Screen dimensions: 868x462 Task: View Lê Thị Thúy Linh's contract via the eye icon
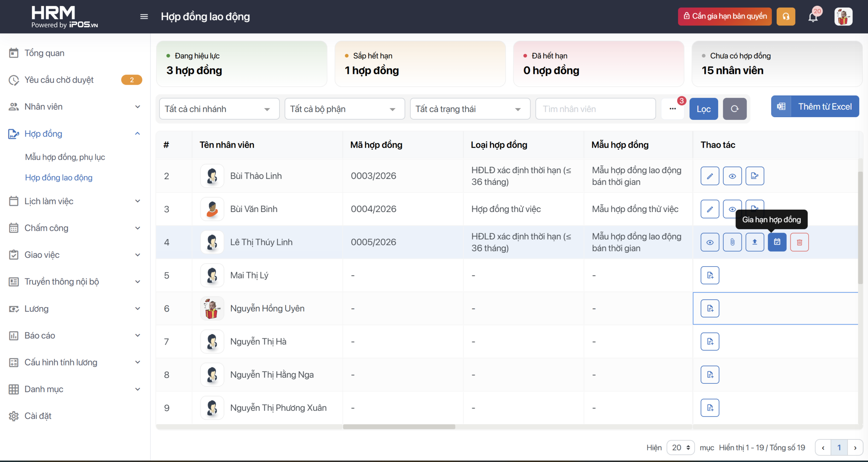(710, 242)
